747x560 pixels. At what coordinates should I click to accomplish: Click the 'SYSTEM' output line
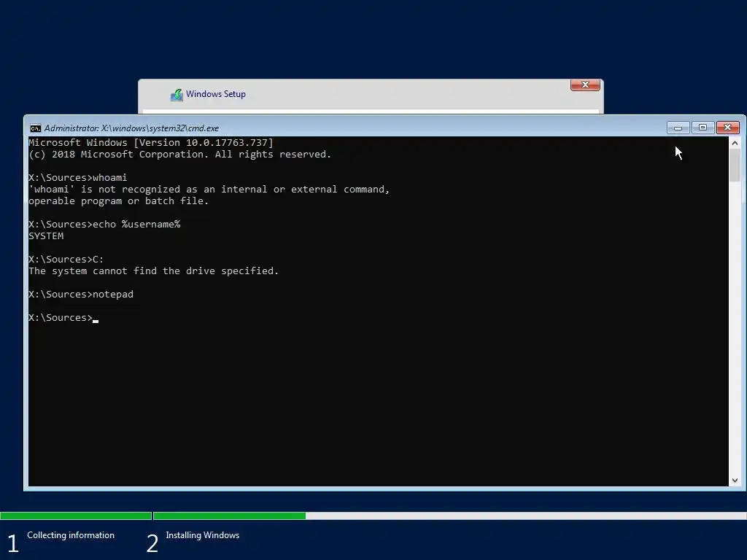click(46, 236)
